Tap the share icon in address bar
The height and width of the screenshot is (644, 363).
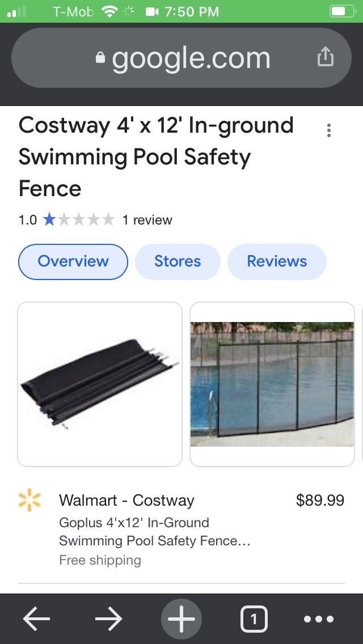pyautogui.click(x=325, y=57)
